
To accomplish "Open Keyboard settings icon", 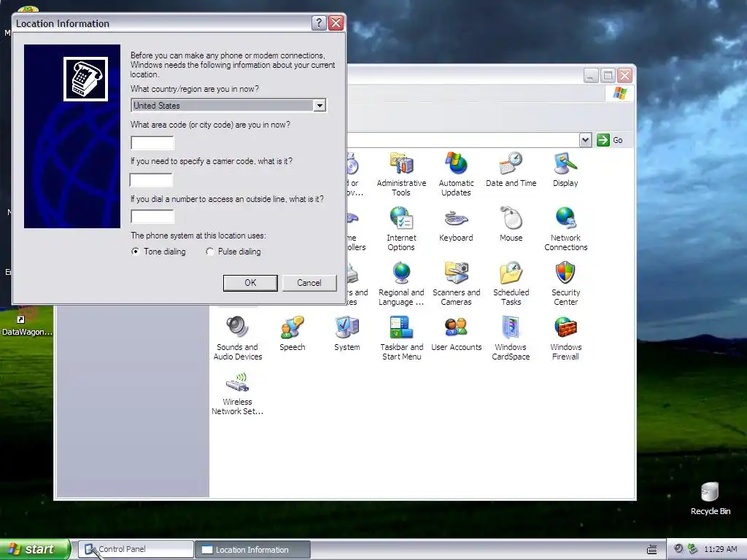I will click(456, 225).
